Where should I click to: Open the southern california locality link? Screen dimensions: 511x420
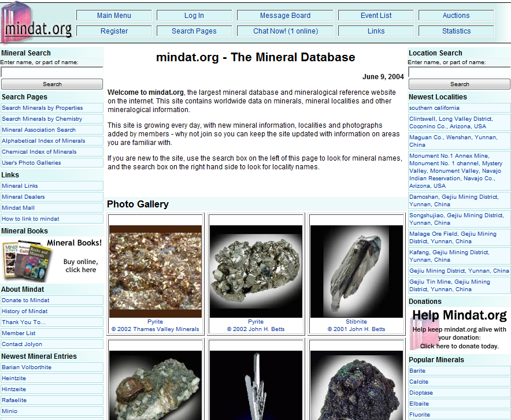tap(434, 108)
